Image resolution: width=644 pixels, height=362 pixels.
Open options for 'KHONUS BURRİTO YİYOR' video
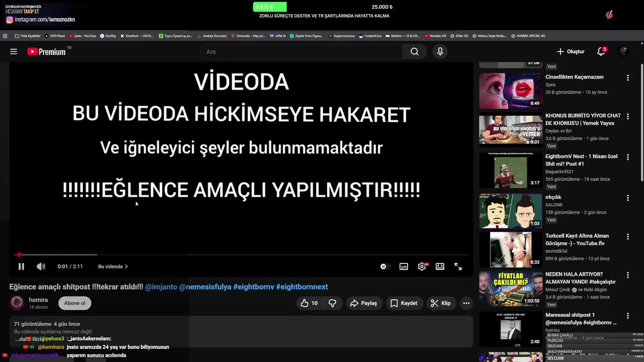click(x=627, y=117)
